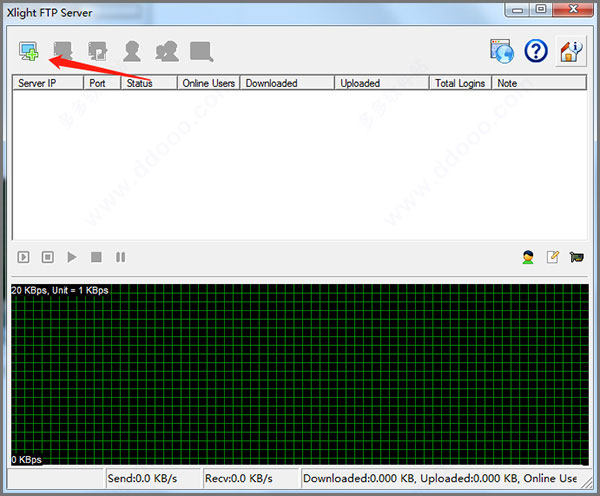This screenshot has width=600, height=496.
Task: Click the grayed session monitor search icon
Action: (202, 52)
